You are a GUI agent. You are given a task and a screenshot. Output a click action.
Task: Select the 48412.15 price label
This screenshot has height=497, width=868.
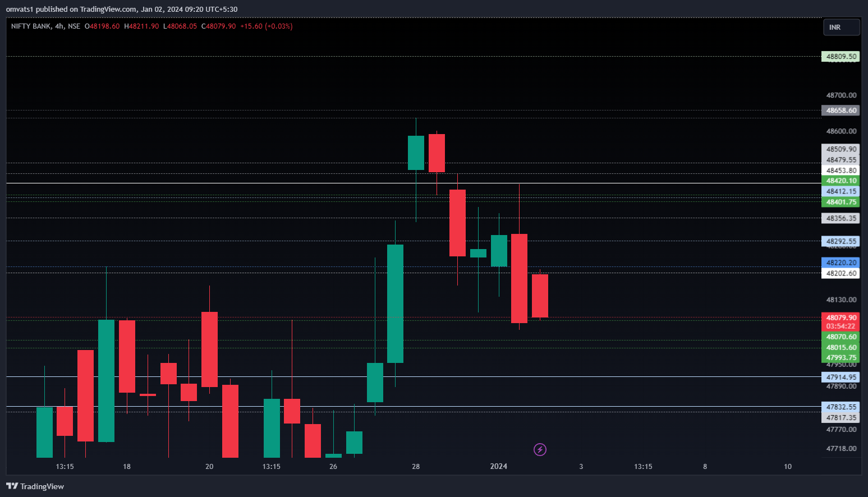point(841,191)
